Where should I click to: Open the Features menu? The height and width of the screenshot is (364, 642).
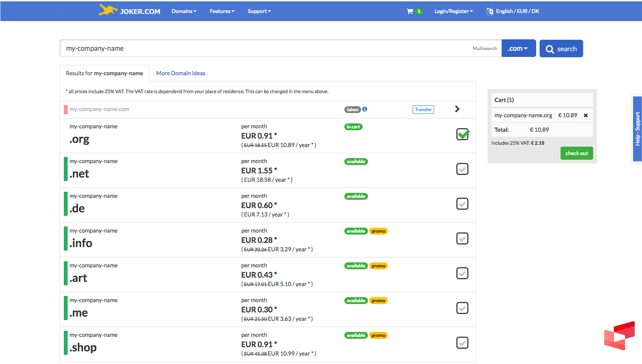click(x=222, y=11)
